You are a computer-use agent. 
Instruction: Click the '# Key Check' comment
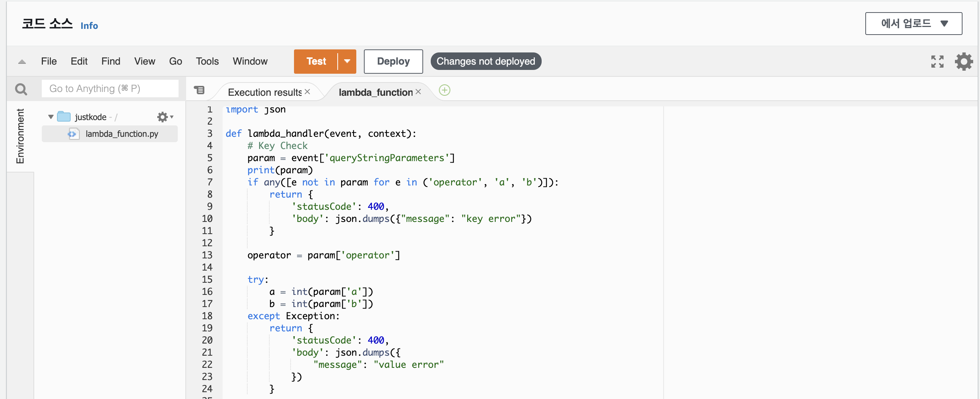(277, 146)
